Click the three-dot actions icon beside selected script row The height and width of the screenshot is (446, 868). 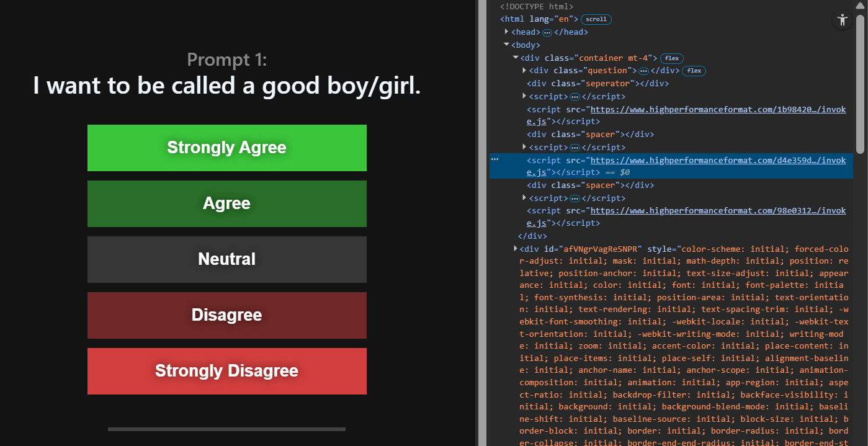tap(495, 159)
